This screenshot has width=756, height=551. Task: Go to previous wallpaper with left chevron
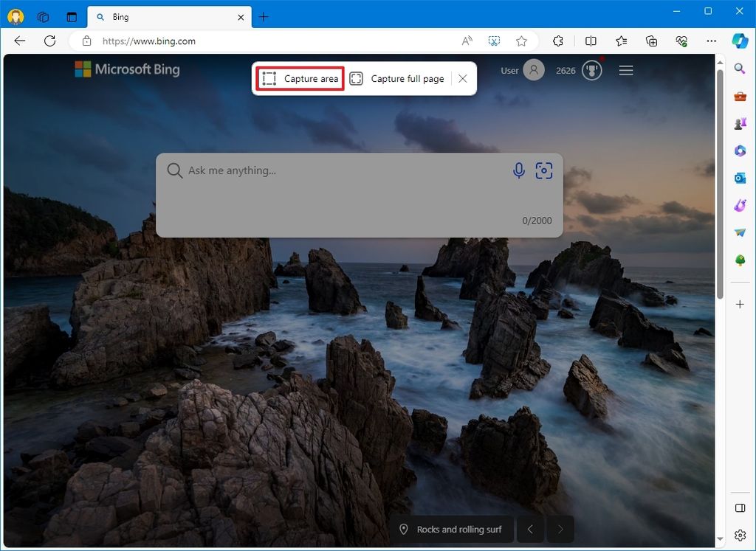(530, 529)
